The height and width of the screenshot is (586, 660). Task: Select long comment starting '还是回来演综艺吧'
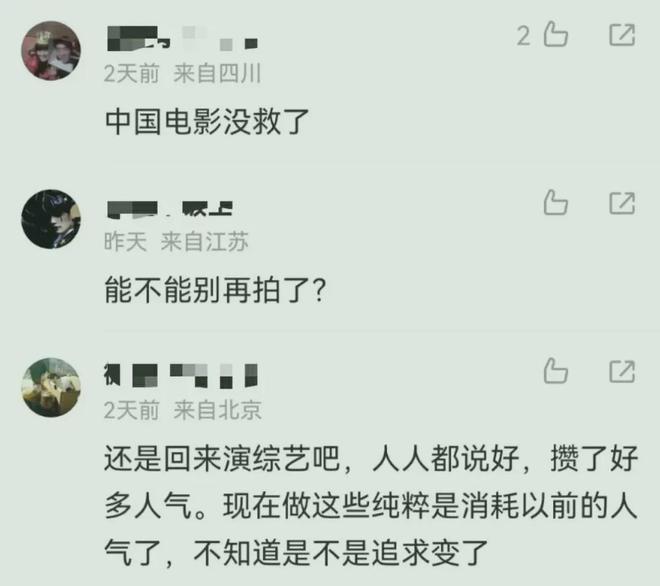coord(371,506)
